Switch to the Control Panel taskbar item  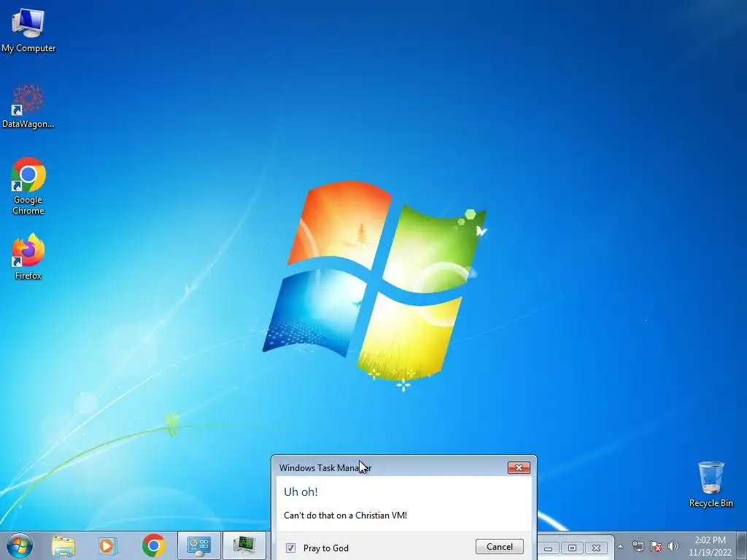point(198,545)
